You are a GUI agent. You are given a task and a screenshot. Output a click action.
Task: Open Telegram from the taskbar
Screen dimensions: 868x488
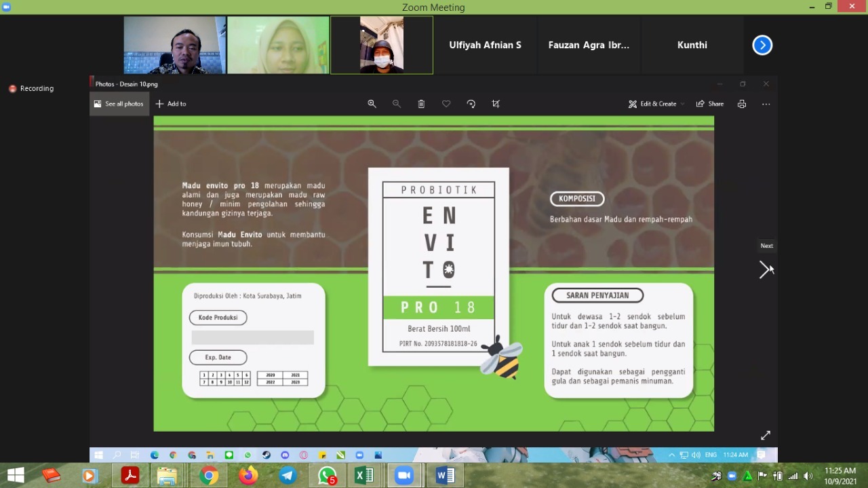288,476
